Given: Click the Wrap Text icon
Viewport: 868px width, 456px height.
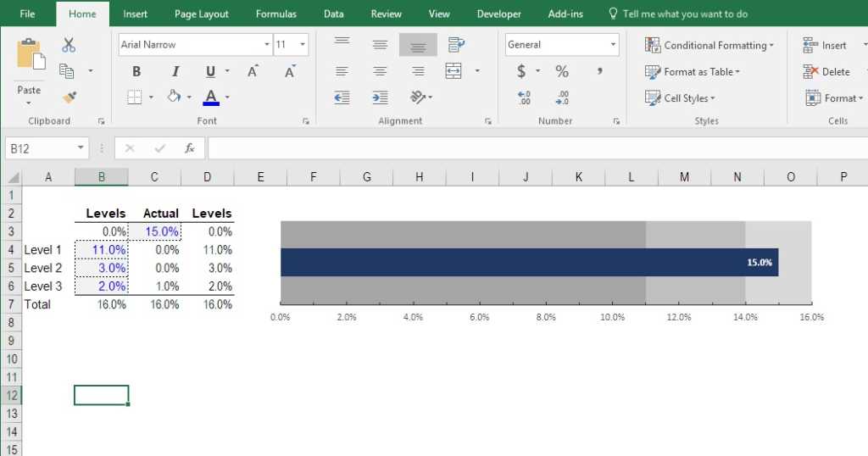Looking at the screenshot, I should (x=456, y=45).
